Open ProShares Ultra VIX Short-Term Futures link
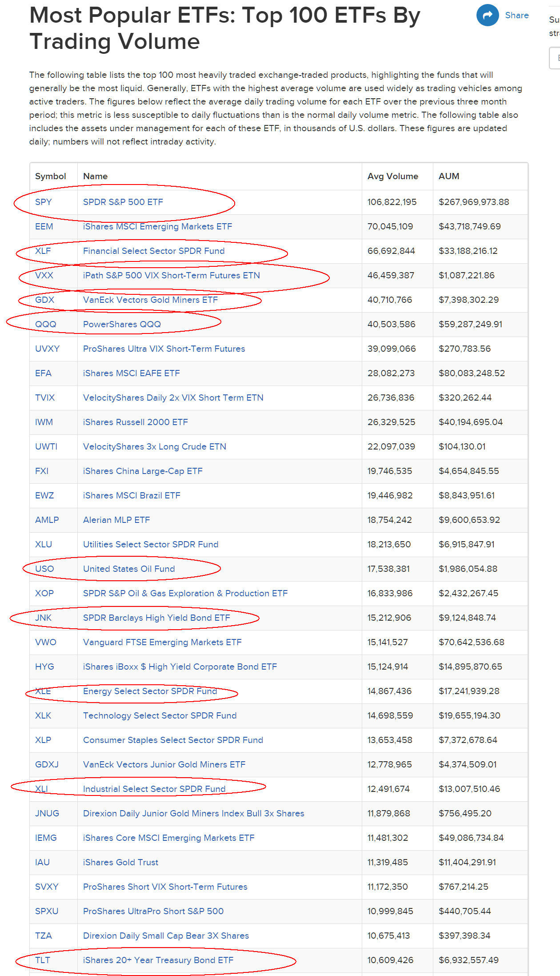 pyautogui.click(x=164, y=349)
